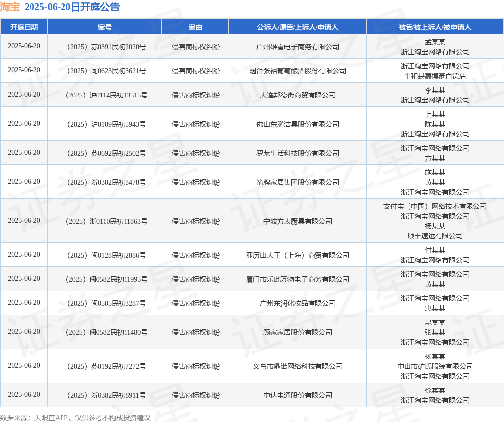Click the 案由 column header
This screenshot has height=422, width=504.
195,27
